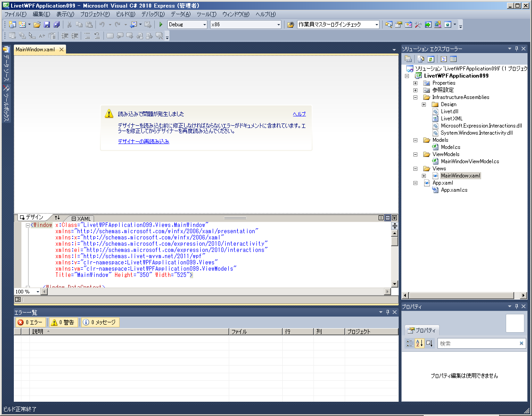Click the Save All icon
532x416 pixels.
(x=57, y=25)
